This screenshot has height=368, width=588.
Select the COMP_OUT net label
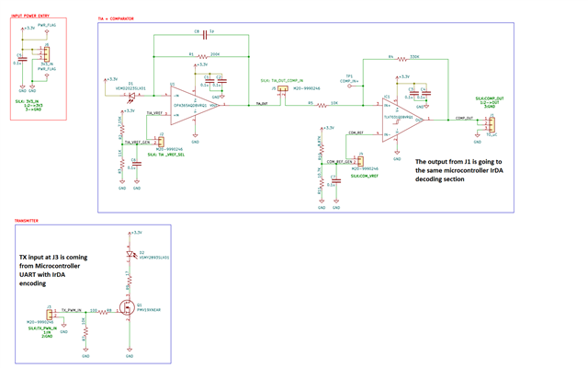pos(464,118)
